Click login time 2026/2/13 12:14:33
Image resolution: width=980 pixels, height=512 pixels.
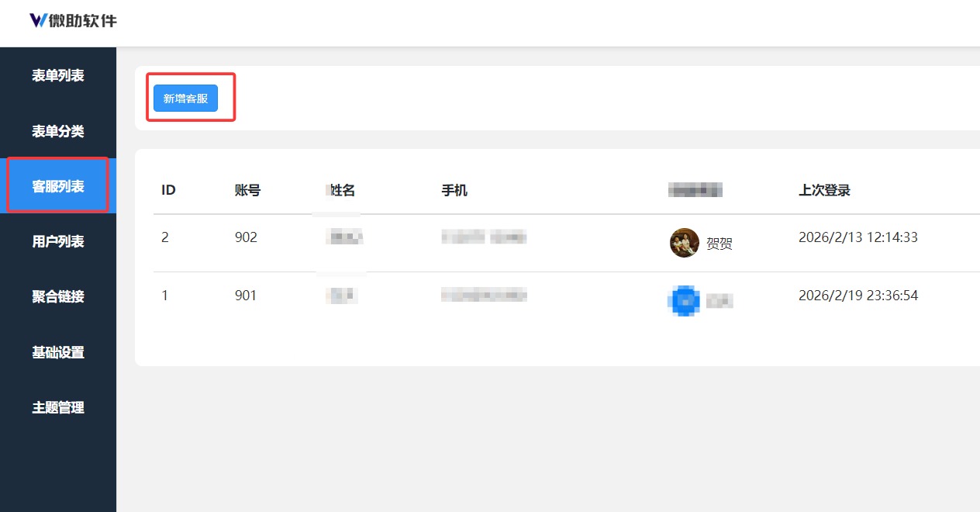click(x=857, y=237)
